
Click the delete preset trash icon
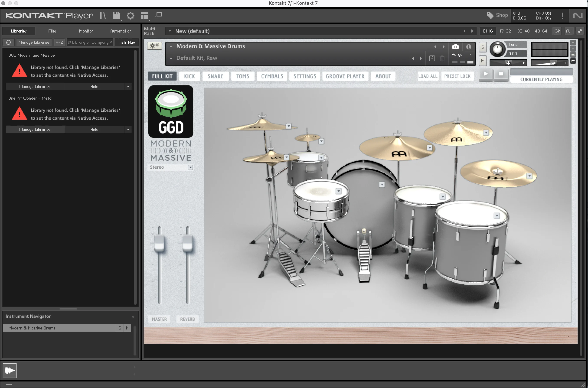[x=442, y=58]
